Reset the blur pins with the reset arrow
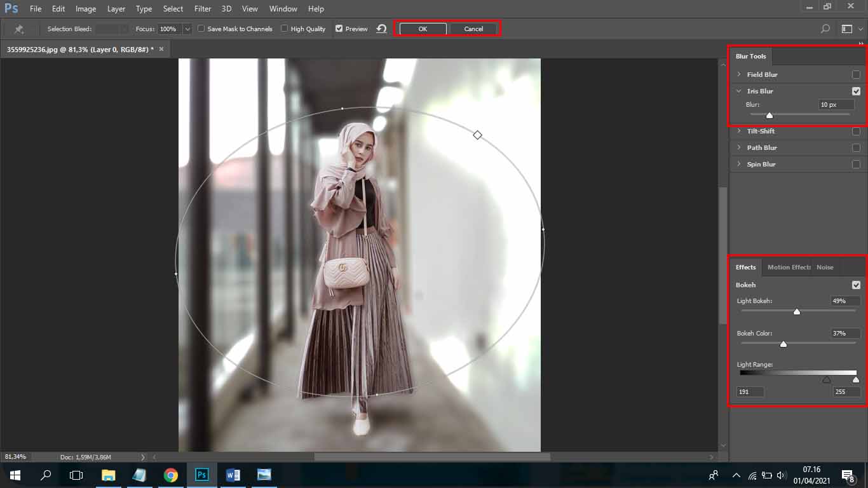868x488 pixels. [381, 29]
